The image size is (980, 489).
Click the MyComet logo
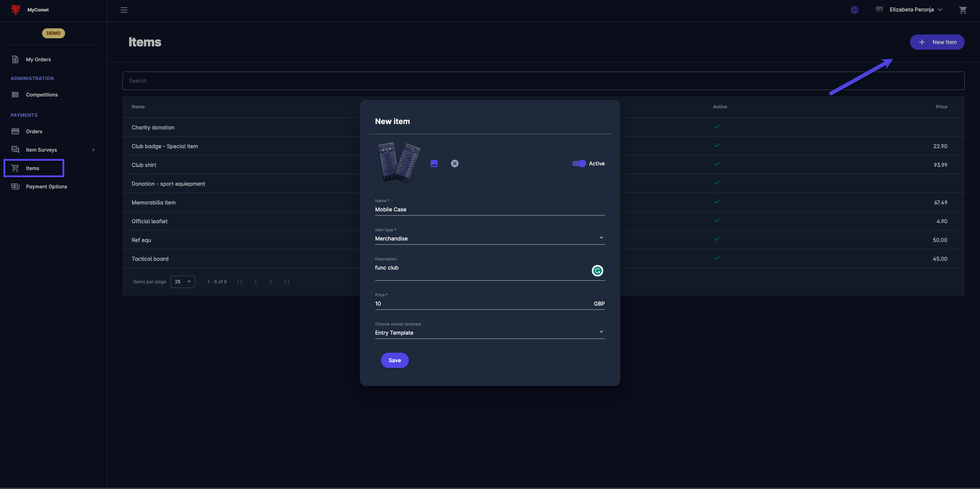(16, 10)
